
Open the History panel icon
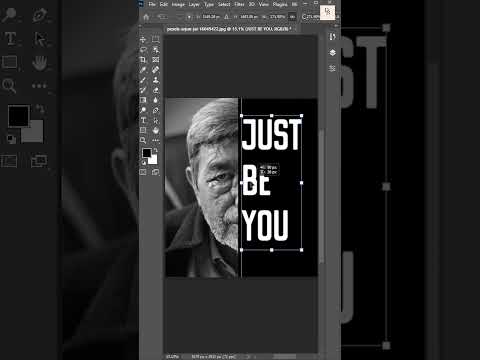[x=332, y=37]
